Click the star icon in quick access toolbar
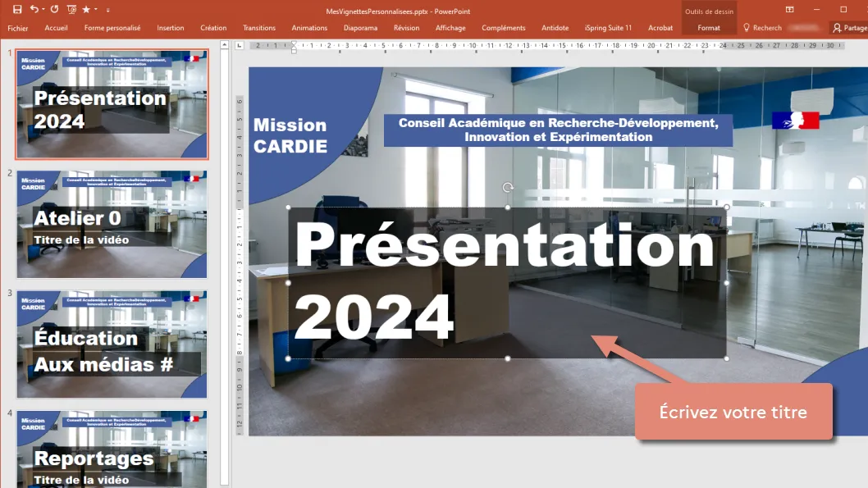This screenshot has height=488, width=868. [86, 9]
